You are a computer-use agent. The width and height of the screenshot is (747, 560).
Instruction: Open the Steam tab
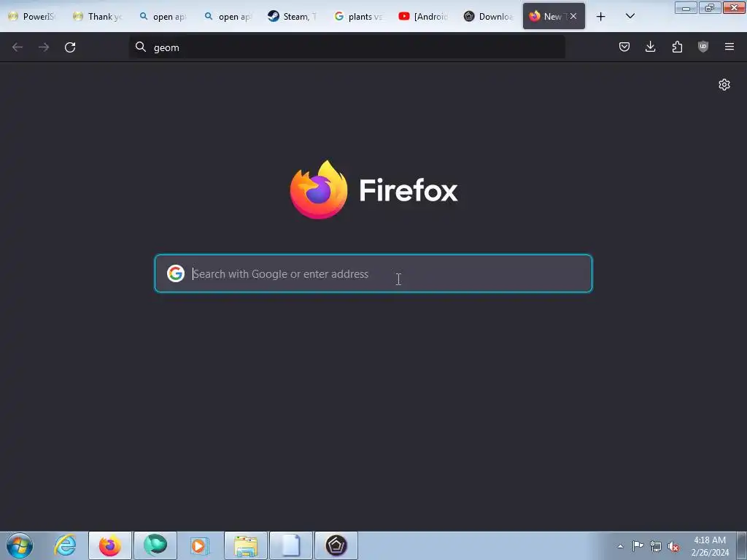[x=292, y=16]
